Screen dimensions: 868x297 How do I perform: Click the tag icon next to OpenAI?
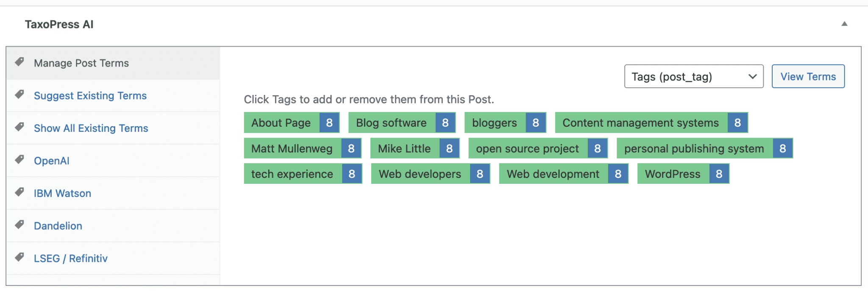19,160
